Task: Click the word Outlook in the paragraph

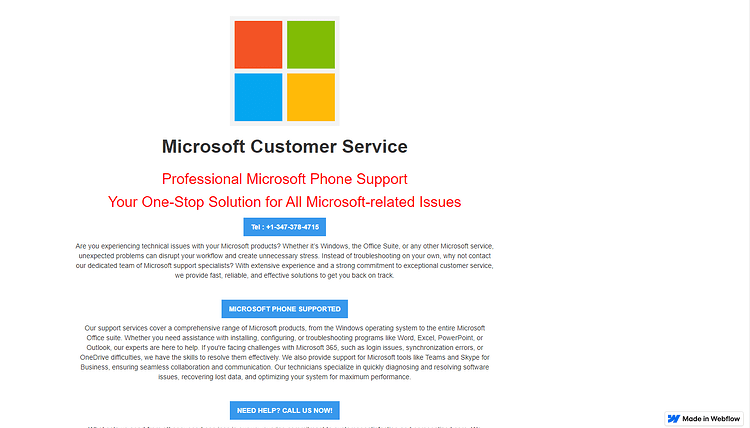Action: [98, 348]
